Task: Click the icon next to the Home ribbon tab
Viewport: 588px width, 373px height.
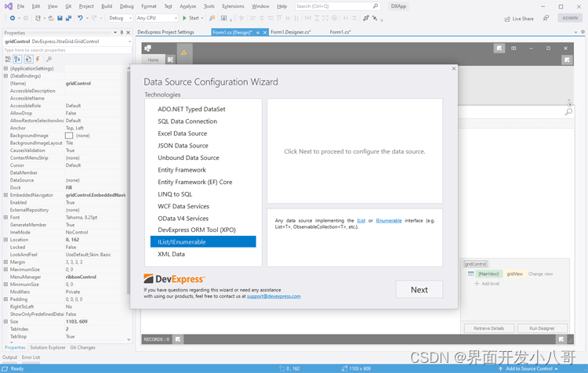Action: [x=170, y=60]
